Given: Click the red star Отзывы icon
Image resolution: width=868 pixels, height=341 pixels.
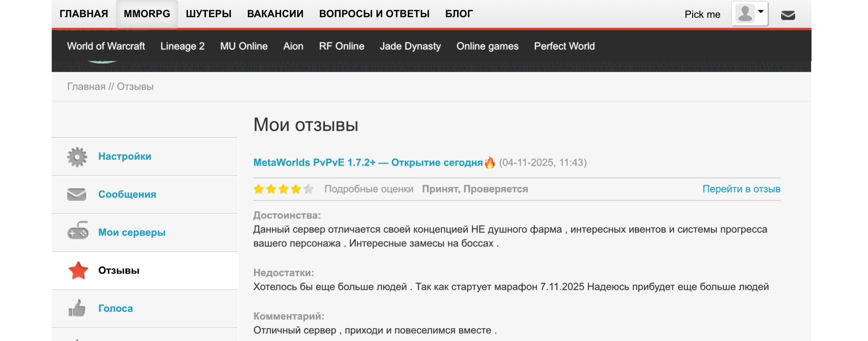Looking at the screenshot, I should click(x=78, y=270).
